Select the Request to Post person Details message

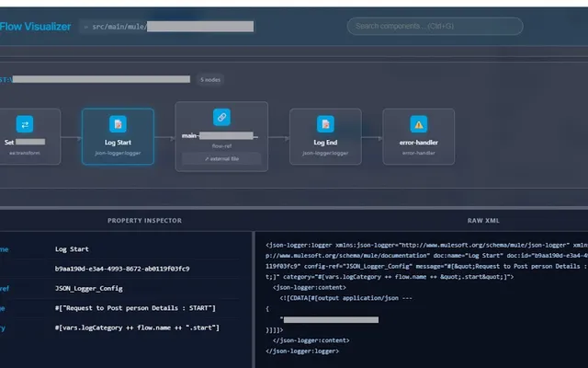(x=135, y=308)
